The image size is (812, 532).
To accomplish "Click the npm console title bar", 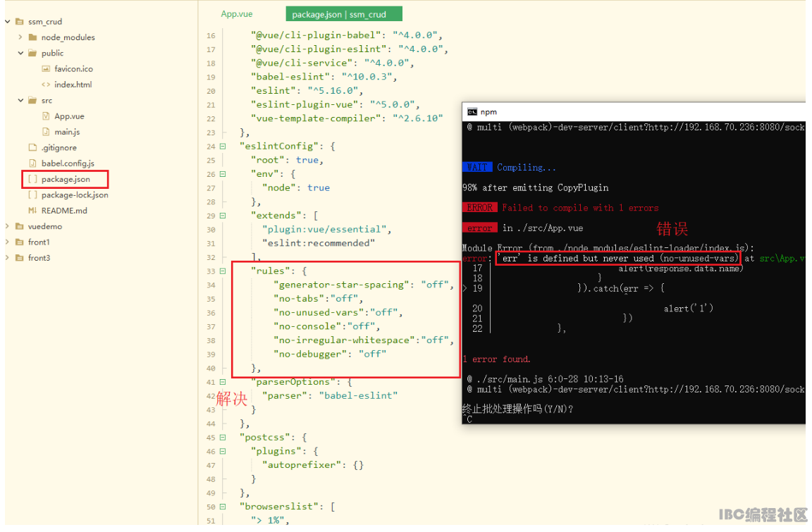I will coord(634,112).
